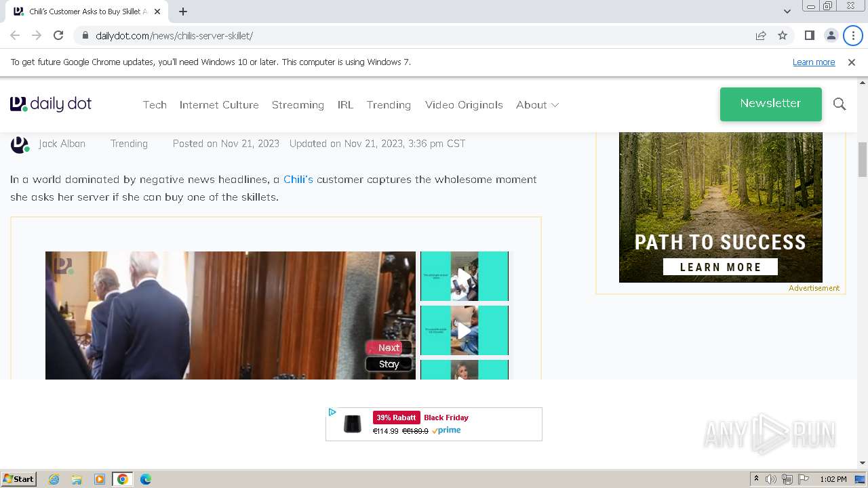The width and height of the screenshot is (868, 488).
Task: Switch to Chrome in the taskbar
Action: (x=123, y=479)
